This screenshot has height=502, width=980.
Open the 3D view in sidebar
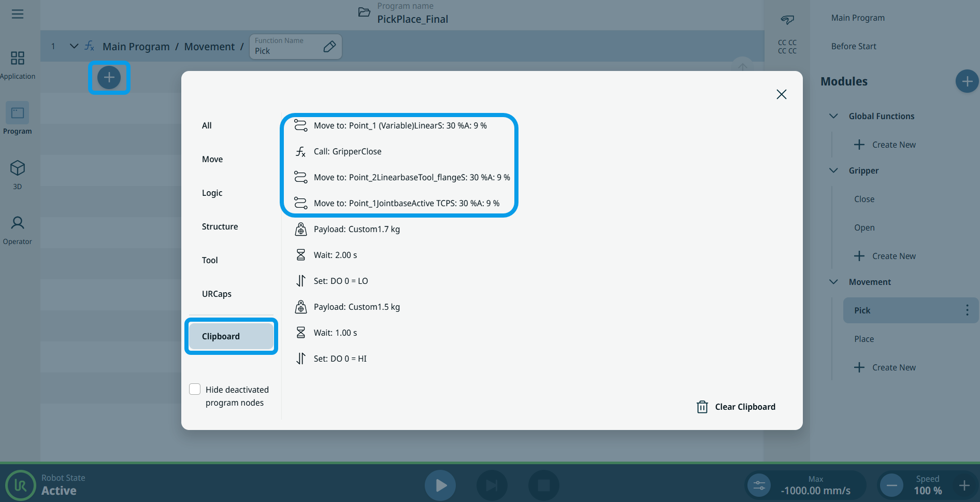pos(18,174)
